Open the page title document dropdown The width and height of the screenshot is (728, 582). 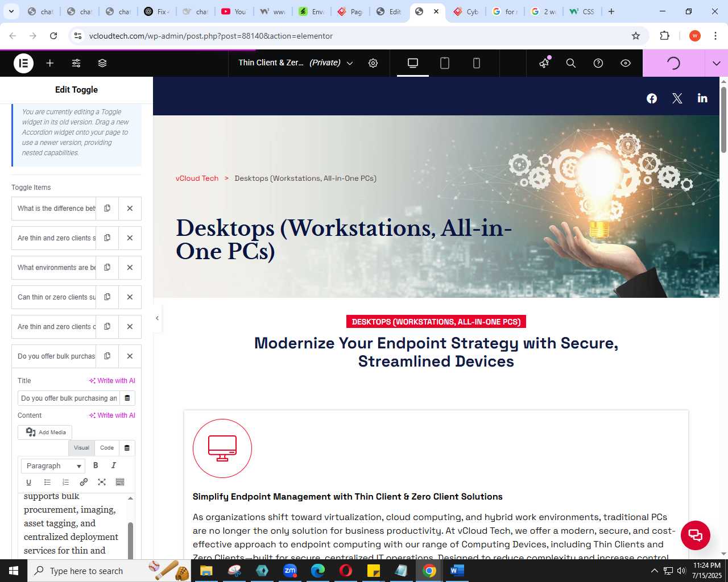(296, 63)
